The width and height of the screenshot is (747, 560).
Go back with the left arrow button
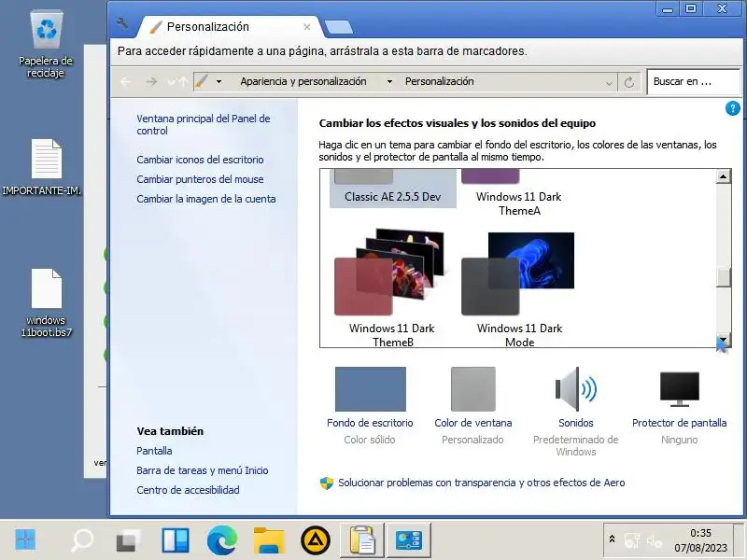(126, 82)
